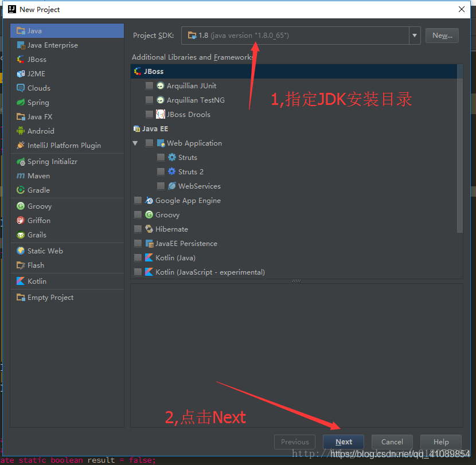Click the Arquillian JUnit alien icon

[160, 86]
